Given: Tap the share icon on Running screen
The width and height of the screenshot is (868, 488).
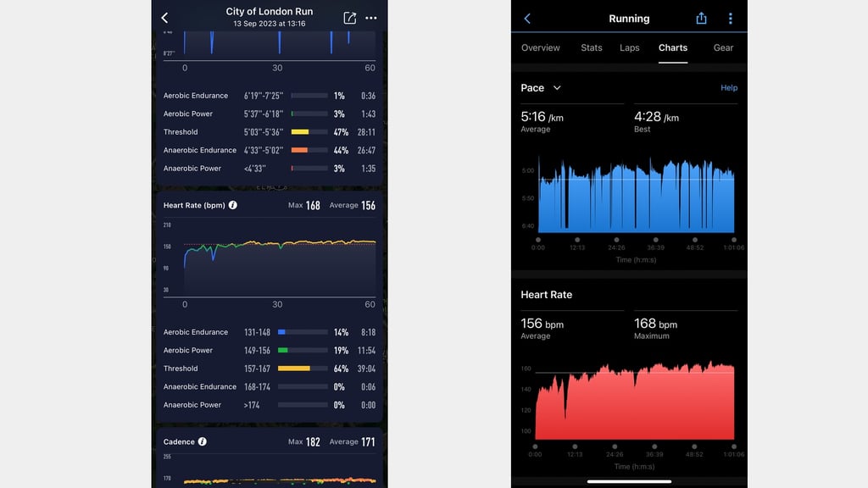Looking at the screenshot, I should pyautogui.click(x=701, y=19).
